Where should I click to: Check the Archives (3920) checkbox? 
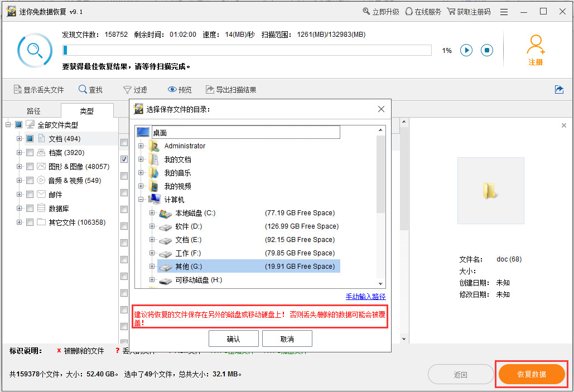30,153
